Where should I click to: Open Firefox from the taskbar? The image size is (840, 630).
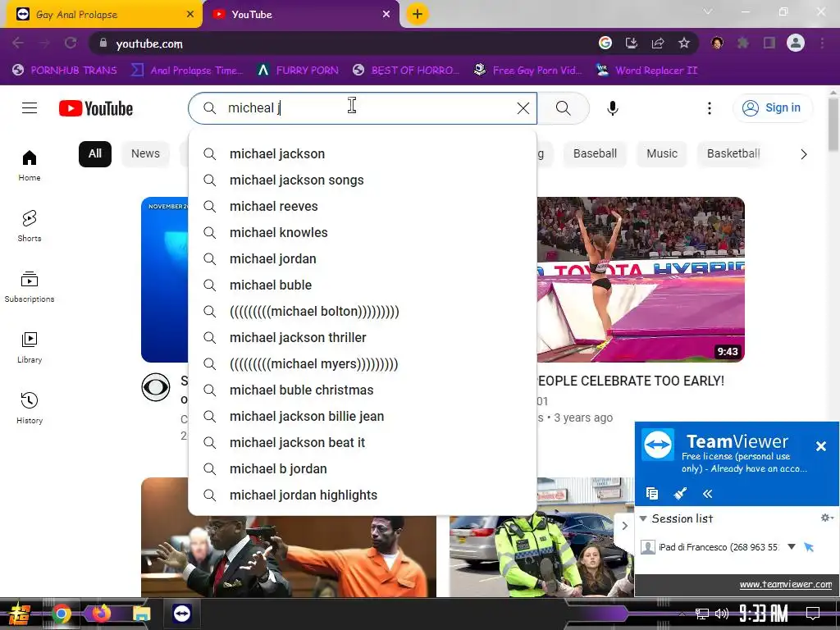click(x=100, y=614)
